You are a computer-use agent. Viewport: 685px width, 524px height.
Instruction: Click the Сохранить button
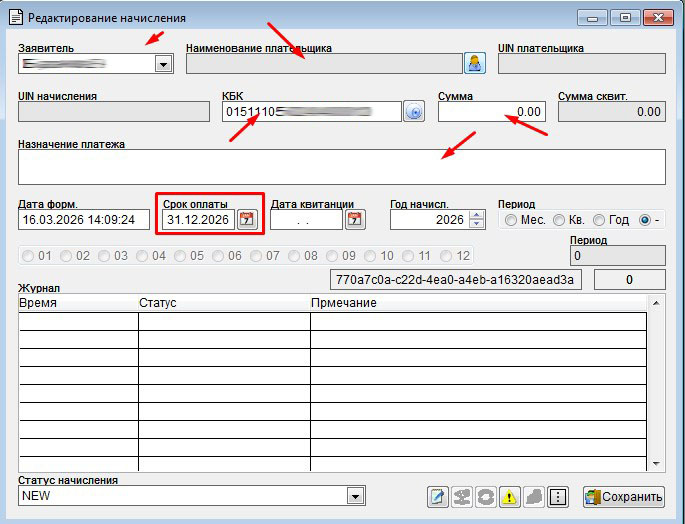624,497
